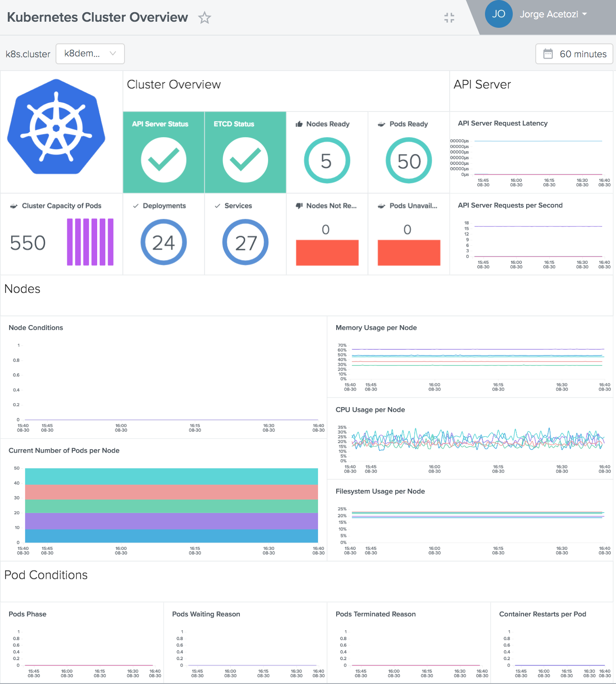Click the API Server Requests per Second title
The image size is (616, 684).
click(x=510, y=205)
